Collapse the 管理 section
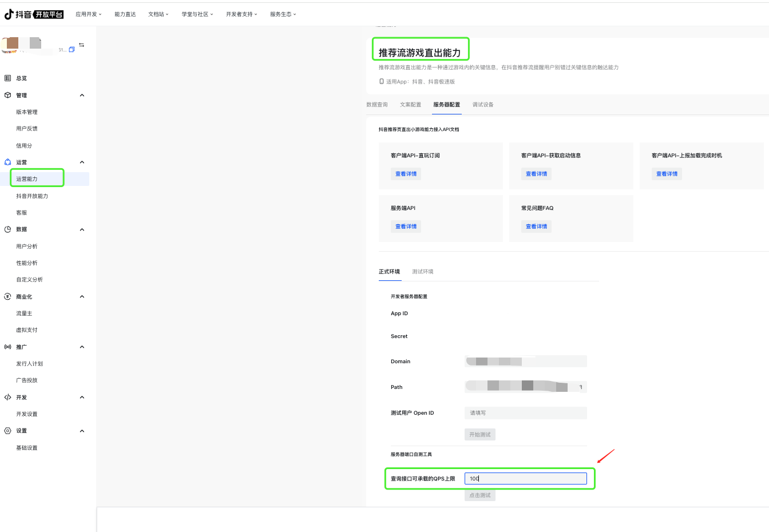Image resolution: width=769 pixels, height=532 pixels. (x=82, y=95)
